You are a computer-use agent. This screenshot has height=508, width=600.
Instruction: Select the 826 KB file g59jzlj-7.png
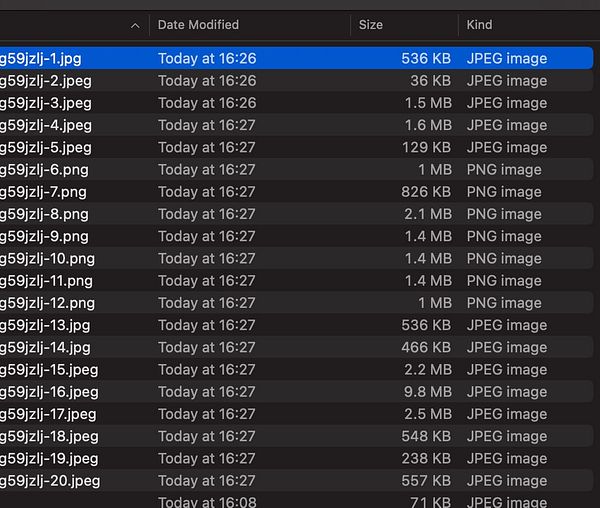coord(297,192)
